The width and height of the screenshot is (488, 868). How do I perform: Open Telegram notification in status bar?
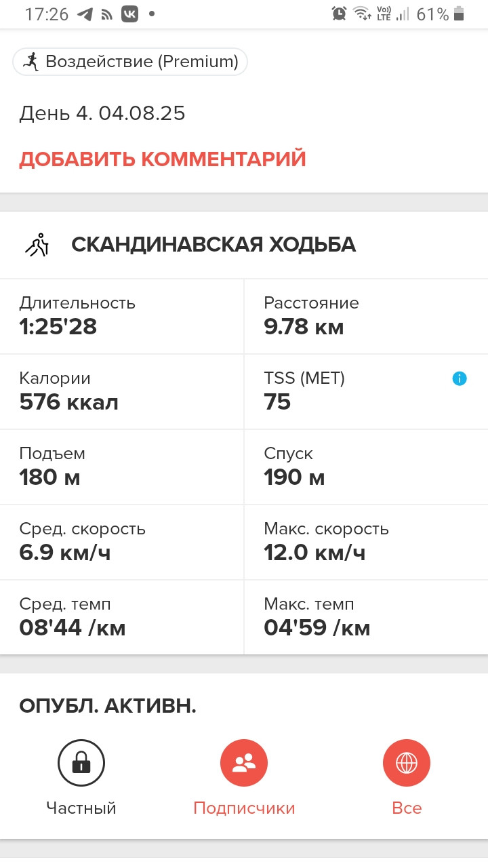85,14
